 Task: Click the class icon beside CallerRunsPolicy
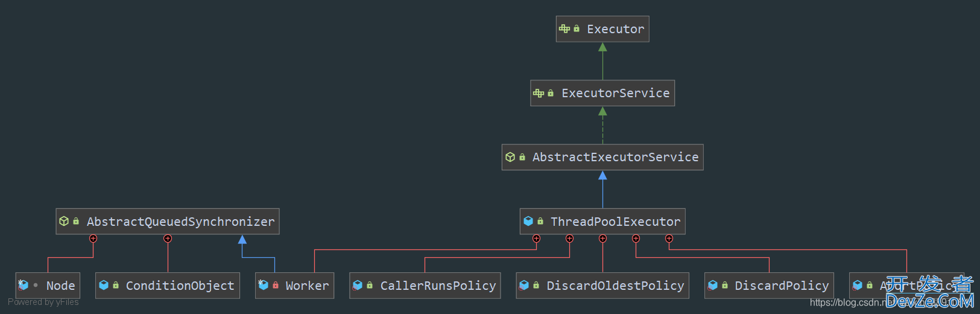(x=358, y=285)
